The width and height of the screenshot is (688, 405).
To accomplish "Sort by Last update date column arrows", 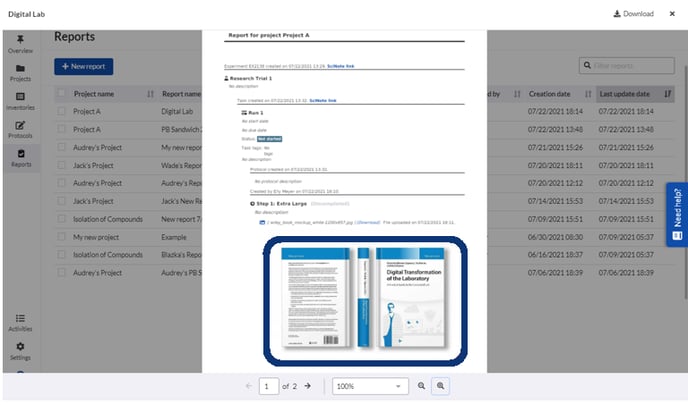I will 667,94.
